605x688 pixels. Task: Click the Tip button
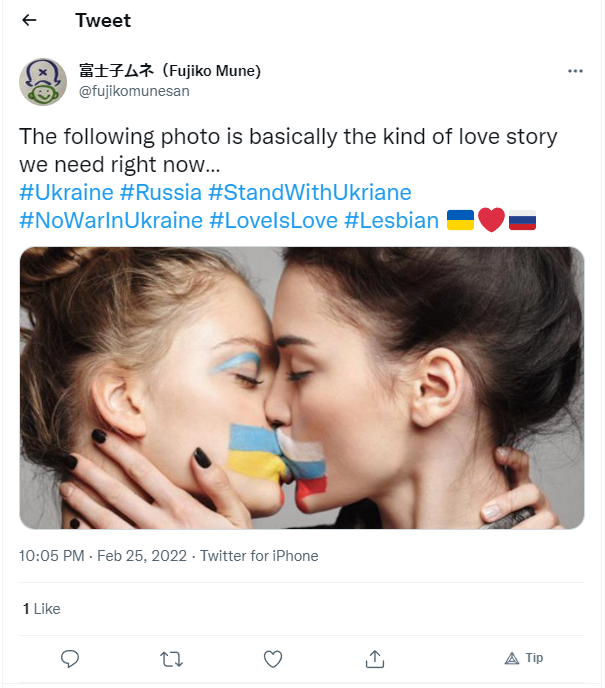point(524,658)
